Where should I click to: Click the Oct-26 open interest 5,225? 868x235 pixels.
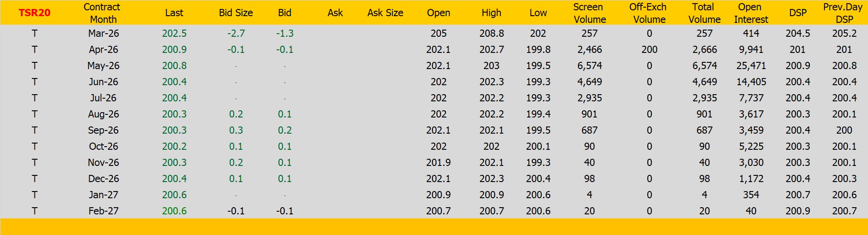(751, 146)
